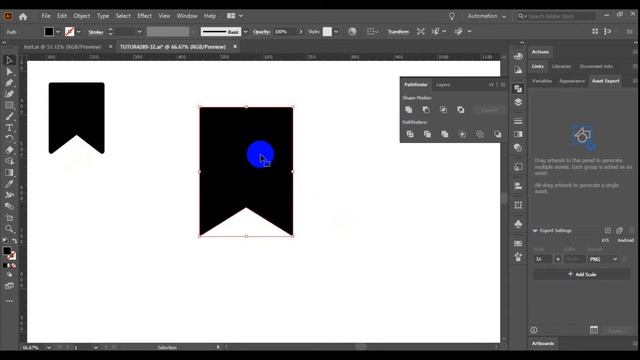Click the black Fill box in toolbar
This screenshot has height=360, width=640.
pyautogui.click(x=7, y=251)
